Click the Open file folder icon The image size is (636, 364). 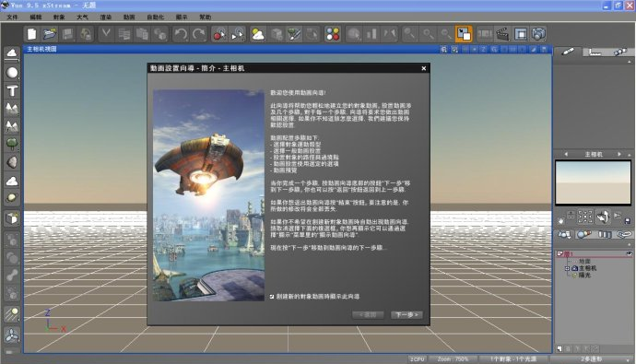50,34
